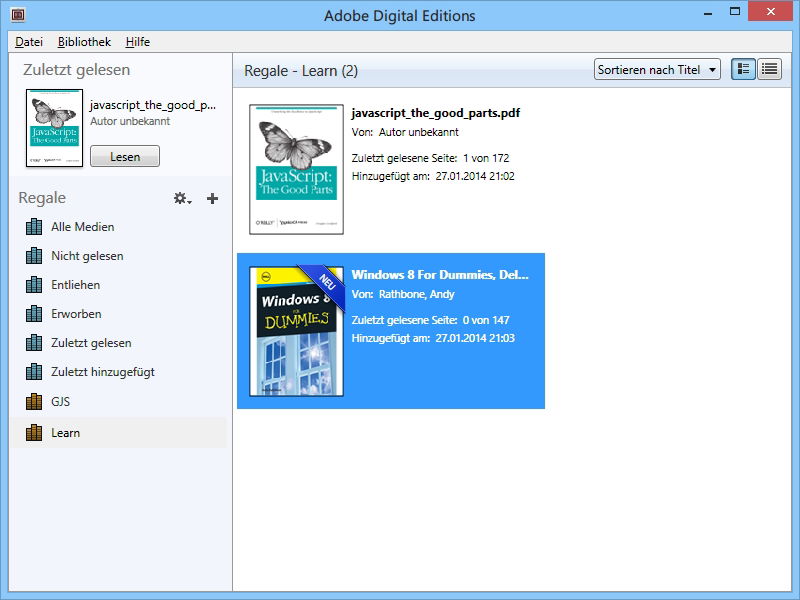Click Autor unbekannt under recently read
This screenshot has width=800, height=600.
[130, 121]
